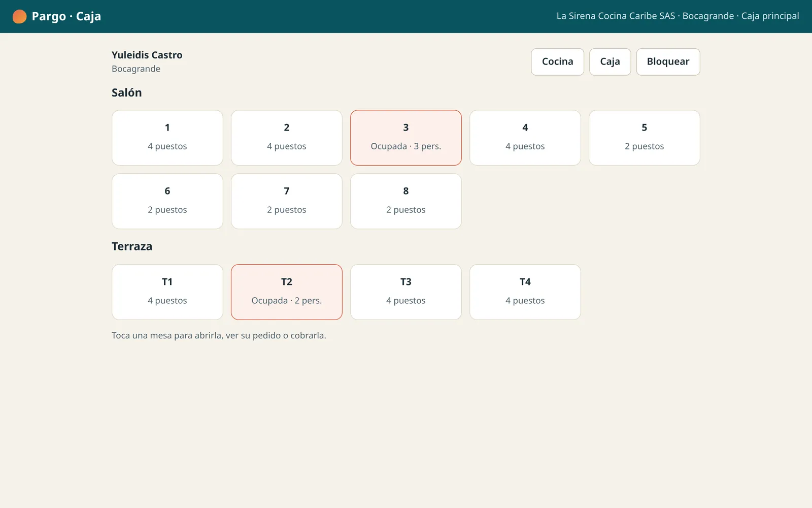Image resolution: width=812 pixels, height=508 pixels.
Task: Open terrace table T3
Action: [x=406, y=292]
